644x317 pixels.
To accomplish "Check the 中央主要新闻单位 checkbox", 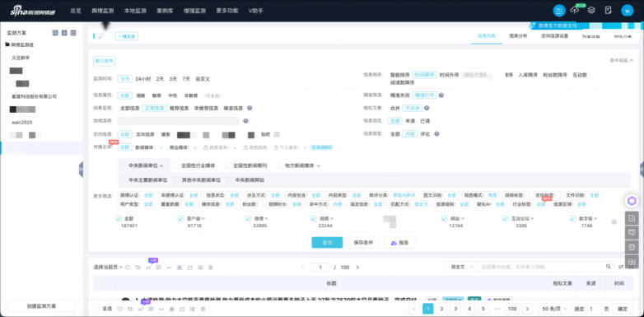I will coord(124,179).
